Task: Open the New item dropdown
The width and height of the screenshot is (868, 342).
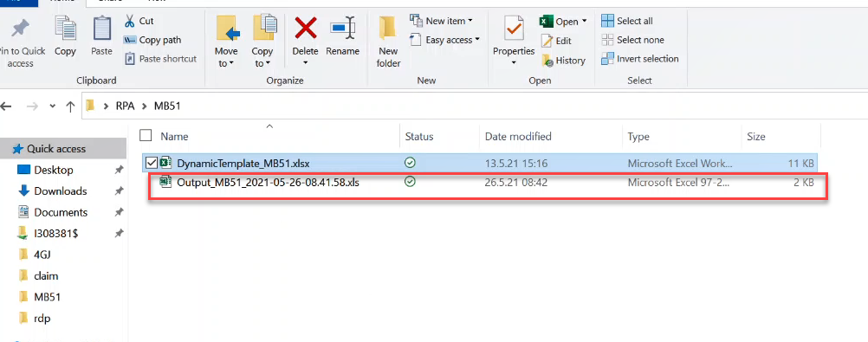Action: [441, 21]
